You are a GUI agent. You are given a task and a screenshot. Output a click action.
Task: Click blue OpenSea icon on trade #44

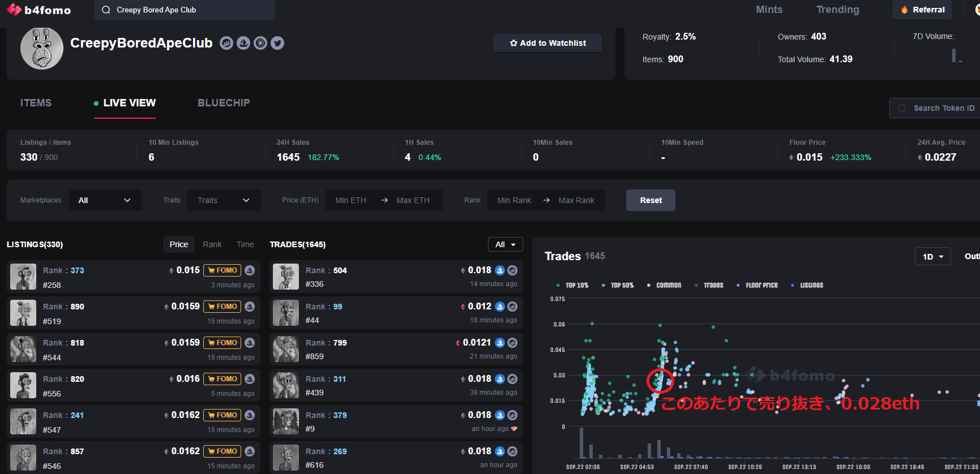(500, 307)
